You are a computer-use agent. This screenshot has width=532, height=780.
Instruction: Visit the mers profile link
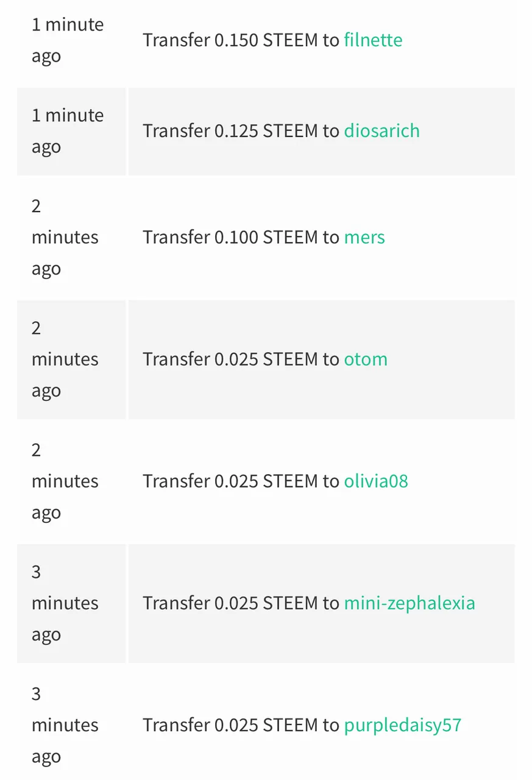click(x=364, y=237)
